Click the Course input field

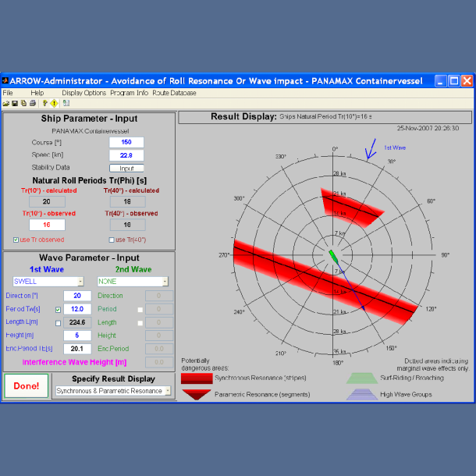click(126, 142)
